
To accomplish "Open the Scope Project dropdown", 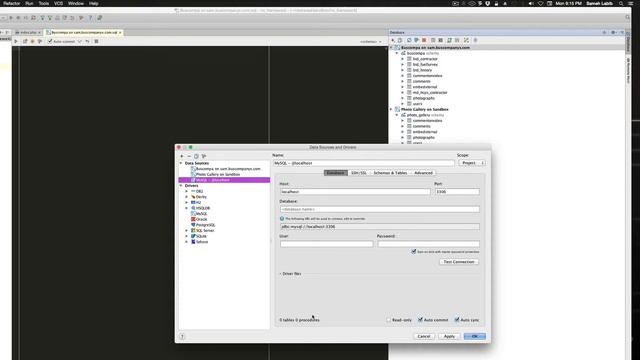I will coord(472,163).
